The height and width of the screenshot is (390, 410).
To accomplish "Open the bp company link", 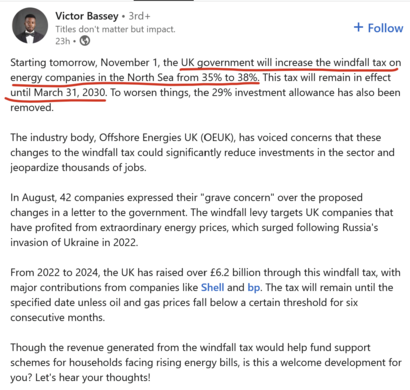I will point(254,288).
